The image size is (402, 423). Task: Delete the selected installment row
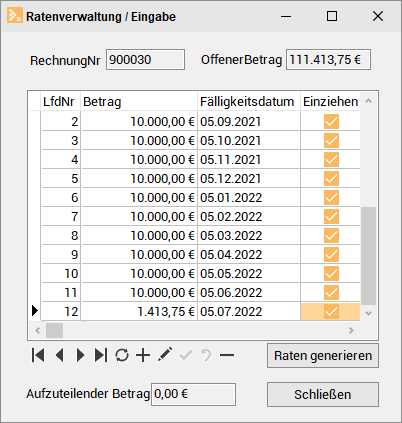tap(227, 355)
